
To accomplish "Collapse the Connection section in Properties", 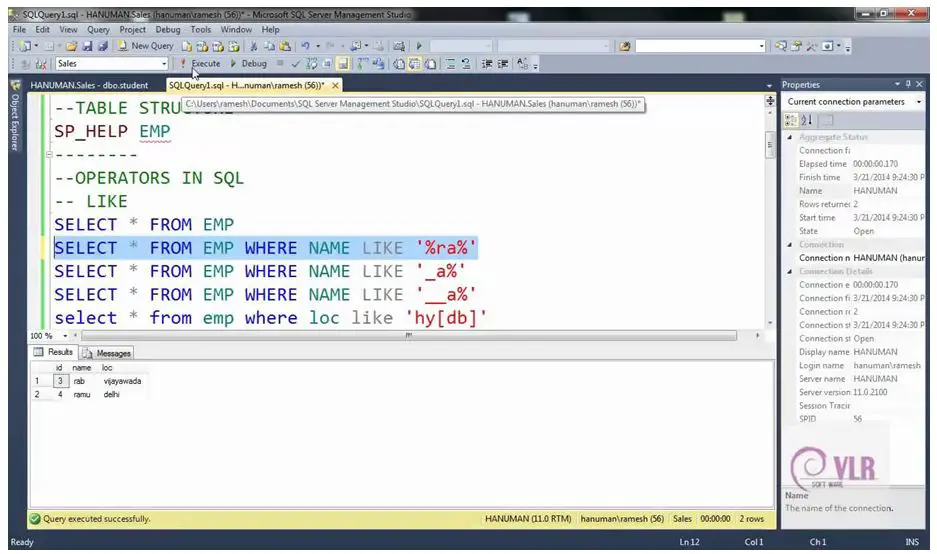I will [789, 244].
